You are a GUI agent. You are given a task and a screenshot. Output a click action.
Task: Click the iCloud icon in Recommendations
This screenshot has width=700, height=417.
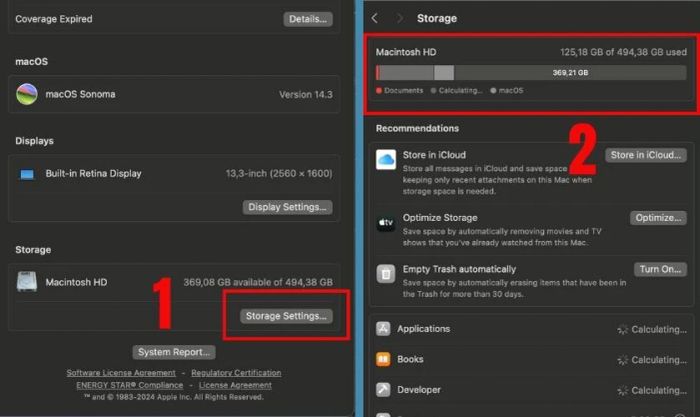pos(386,160)
